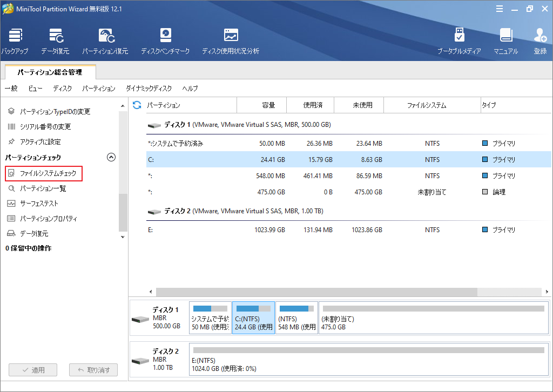Viewport: 553px width, 392px height.
Task: Refresh the partition list icon
Action: point(137,105)
